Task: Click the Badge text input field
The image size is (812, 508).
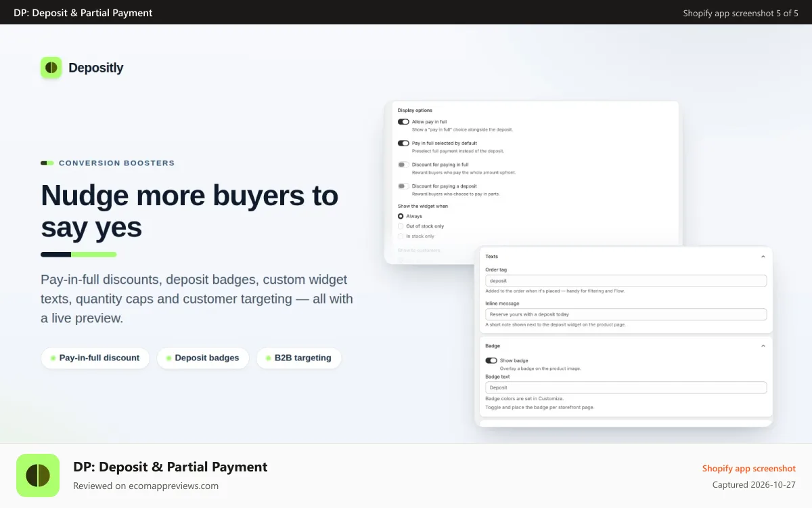Action: (626, 387)
